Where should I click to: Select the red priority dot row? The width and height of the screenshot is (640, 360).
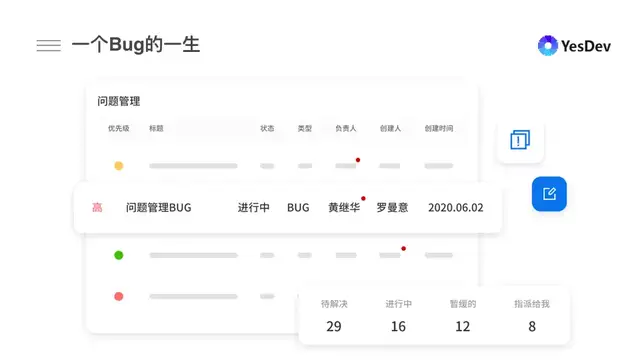119,296
